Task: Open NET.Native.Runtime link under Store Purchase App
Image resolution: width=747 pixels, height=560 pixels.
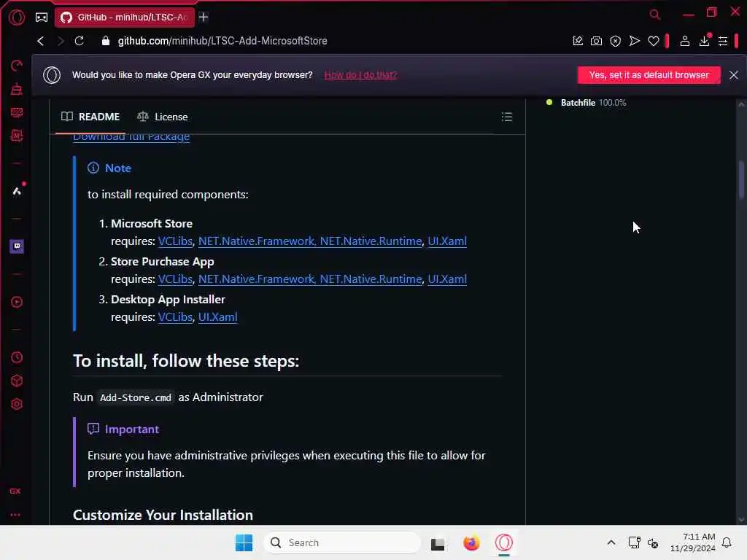Action: tap(371, 279)
